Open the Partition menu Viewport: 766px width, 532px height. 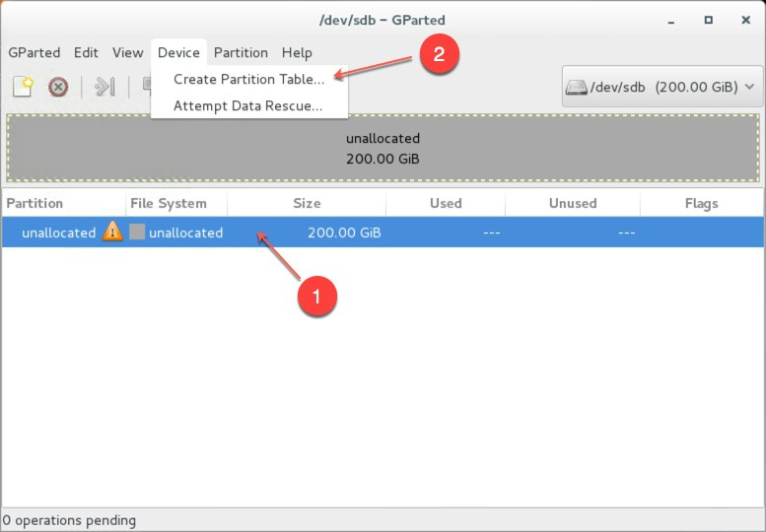click(241, 53)
